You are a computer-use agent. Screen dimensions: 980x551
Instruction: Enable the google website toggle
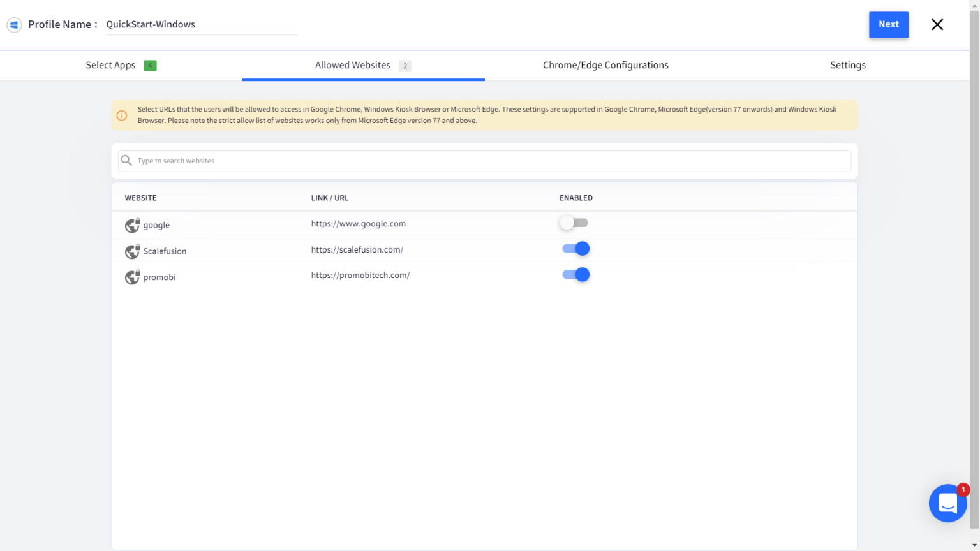point(574,223)
